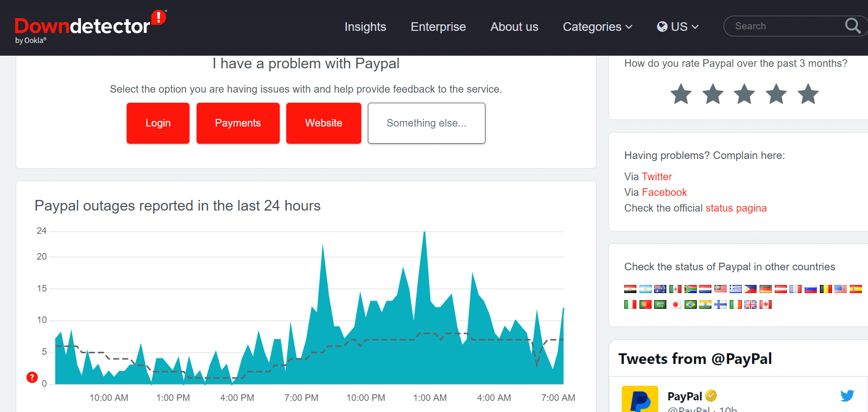Image resolution: width=868 pixels, height=412 pixels.
Task: Open the Enterprise menu item
Action: pyautogui.click(x=438, y=27)
